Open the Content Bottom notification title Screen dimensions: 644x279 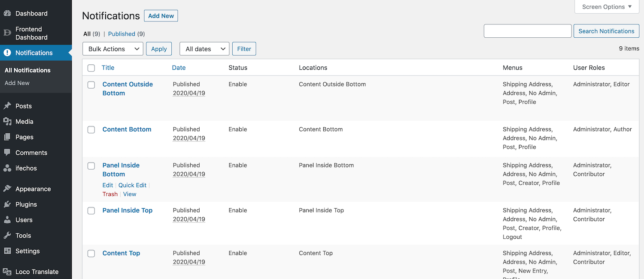pos(127,129)
